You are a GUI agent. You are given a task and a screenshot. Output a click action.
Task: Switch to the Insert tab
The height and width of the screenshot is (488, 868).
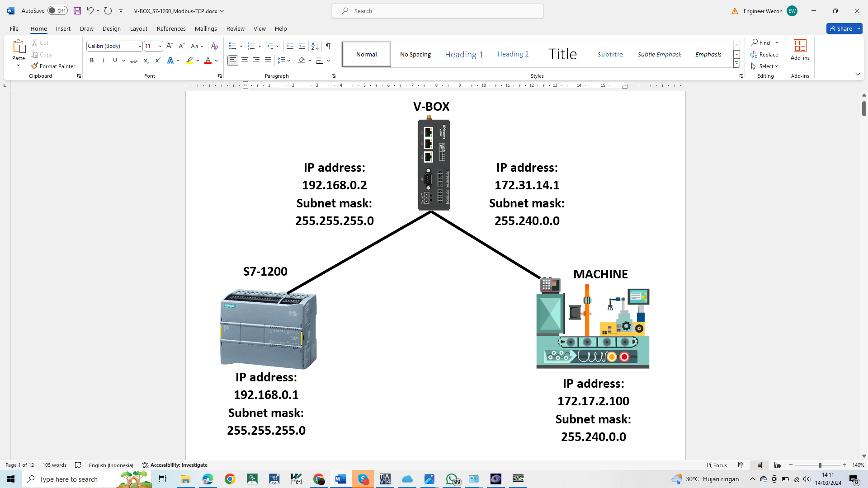(63, 28)
